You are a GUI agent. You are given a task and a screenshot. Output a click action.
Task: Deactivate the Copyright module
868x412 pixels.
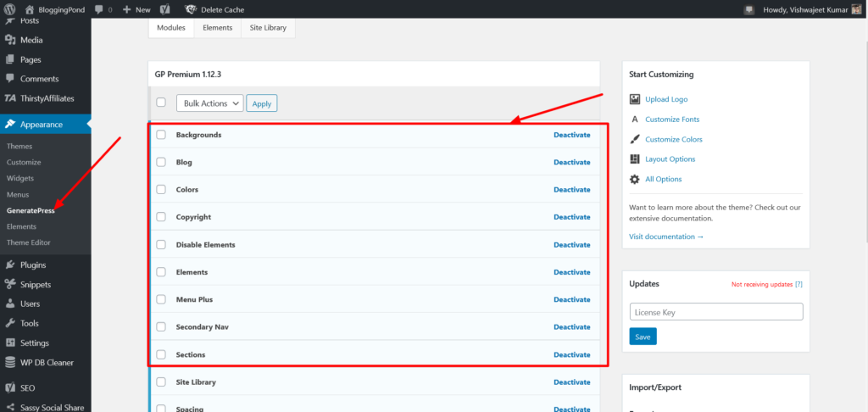[572, 217]
